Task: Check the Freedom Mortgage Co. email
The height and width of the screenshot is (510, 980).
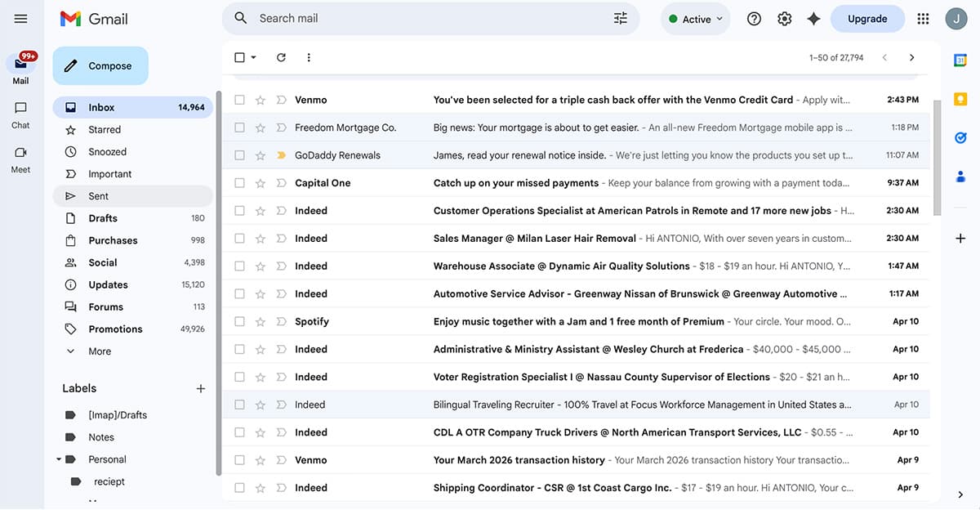Action: coord(239,127)
